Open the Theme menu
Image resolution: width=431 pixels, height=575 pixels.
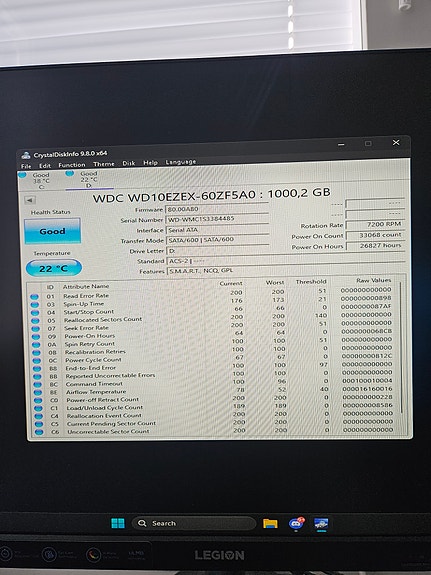[x=104, y=164]
